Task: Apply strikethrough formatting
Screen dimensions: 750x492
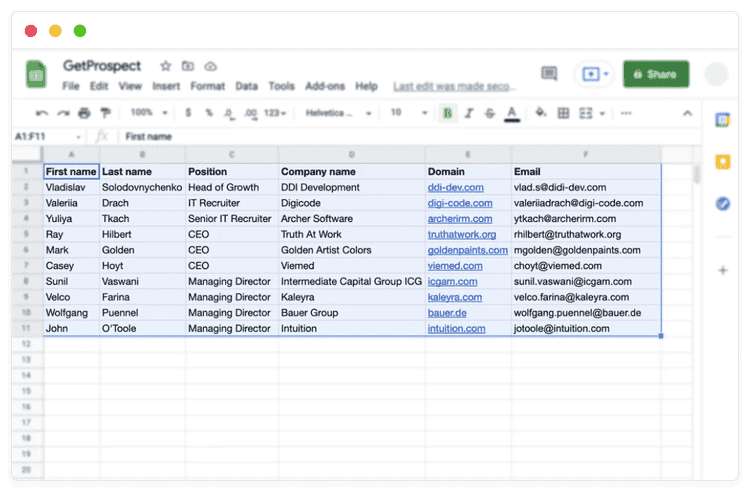Action: click(490, 113)
